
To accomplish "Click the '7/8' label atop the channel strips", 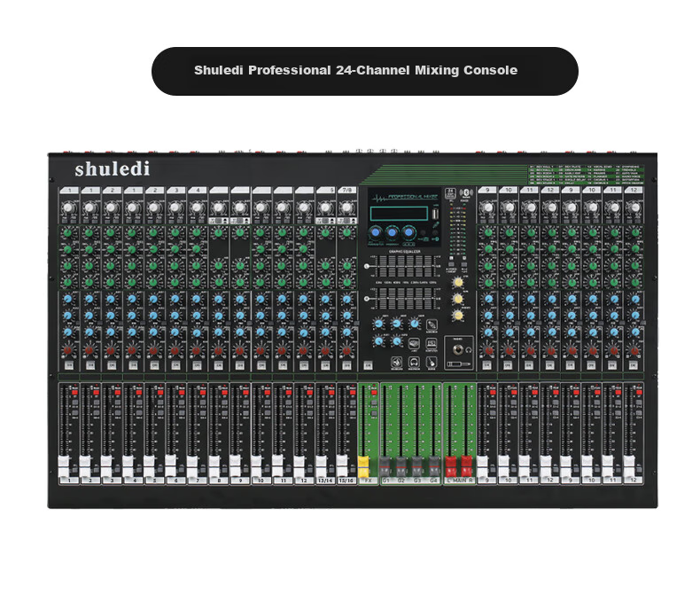I will [x=346, y=191].
